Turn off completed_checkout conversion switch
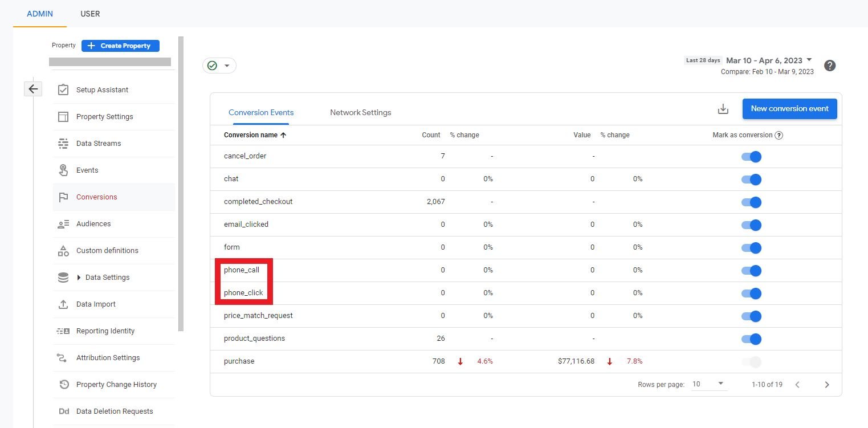 (x=751, y=202)
